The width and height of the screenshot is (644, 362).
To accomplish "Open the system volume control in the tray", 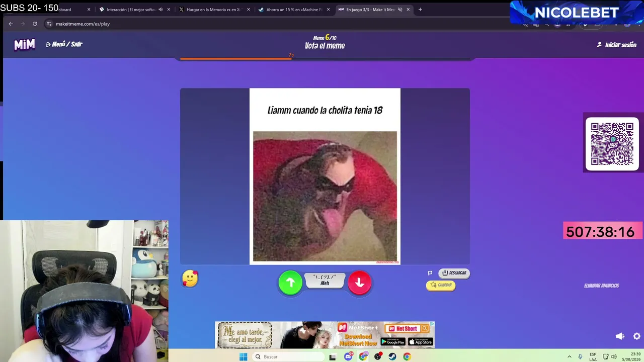I will click(614, 356).
